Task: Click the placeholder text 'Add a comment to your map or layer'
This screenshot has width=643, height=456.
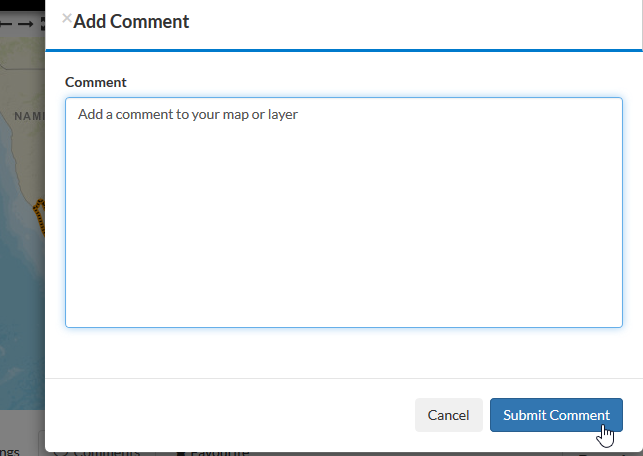Action: point(188,114)
